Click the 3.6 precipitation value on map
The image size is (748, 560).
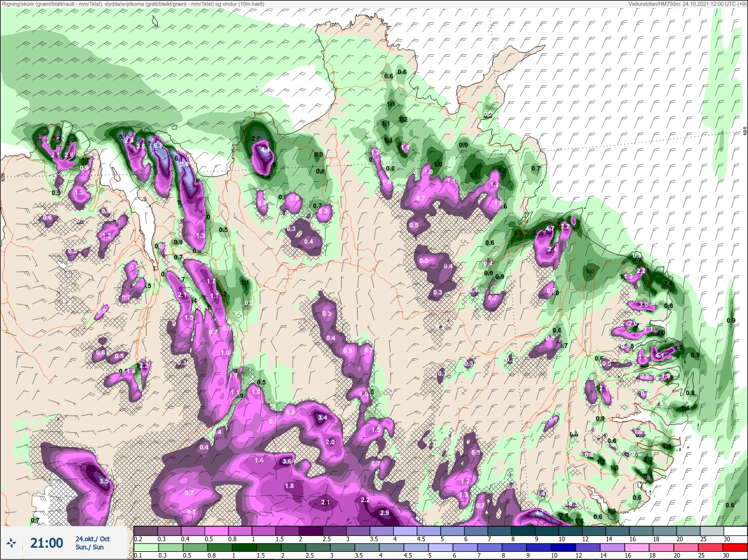coord(286,461)
